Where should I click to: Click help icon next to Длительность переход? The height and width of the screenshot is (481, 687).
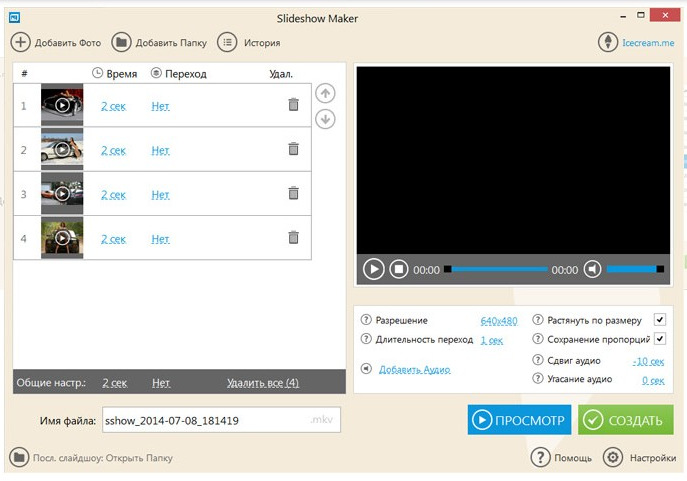[366, 339]
